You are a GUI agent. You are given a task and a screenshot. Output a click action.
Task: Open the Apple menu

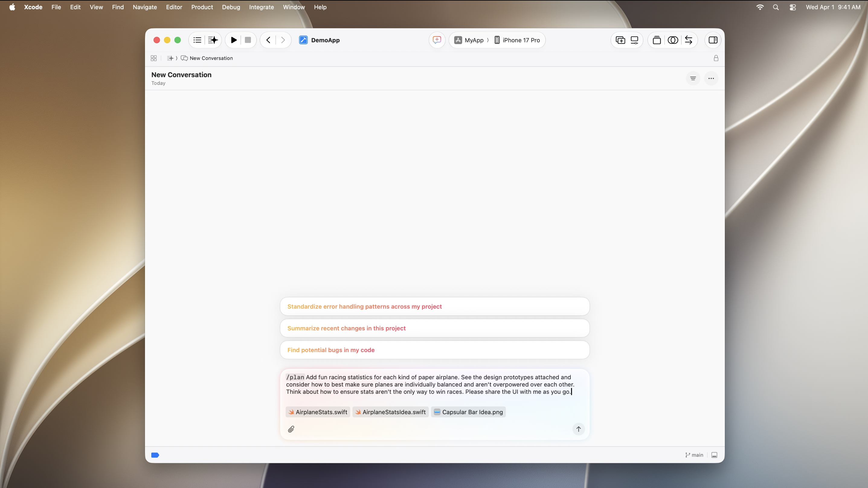click(12, 7)
